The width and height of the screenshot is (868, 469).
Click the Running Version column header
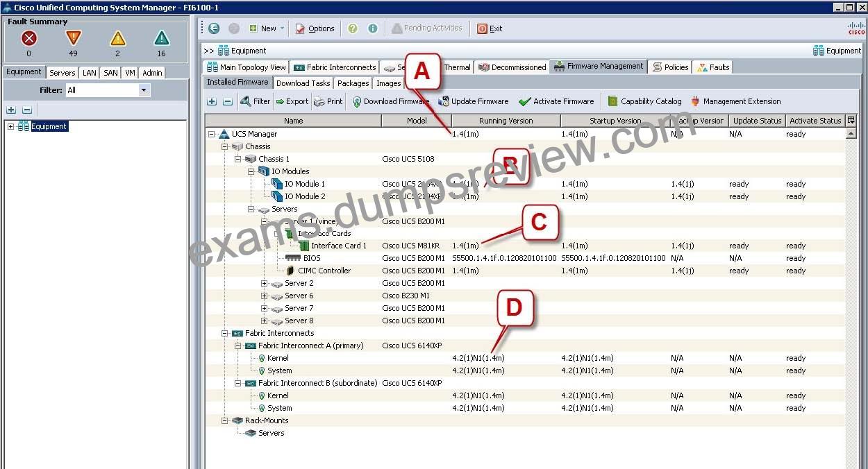click(506, 121)
